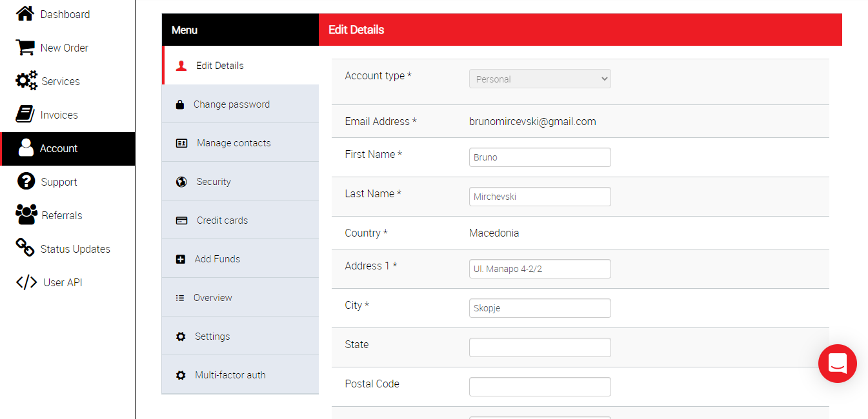Click the Referrals group icon
This screenshot has height=419, width=868.
tap(26, 215)
